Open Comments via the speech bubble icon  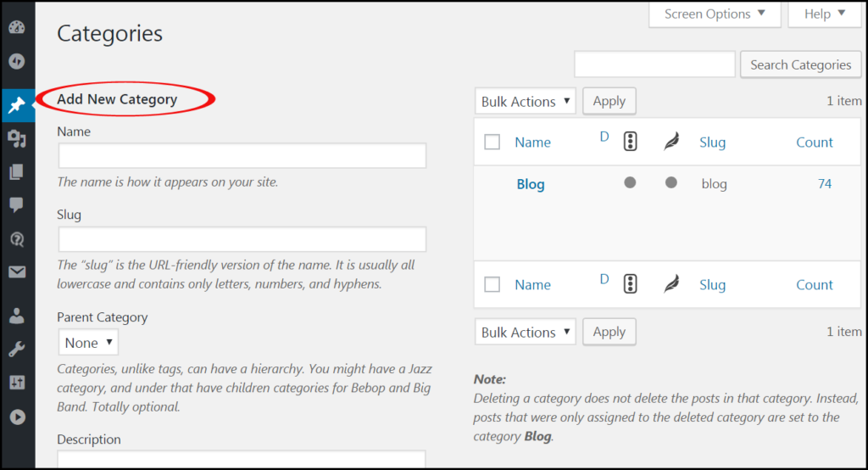click(16, 205)
